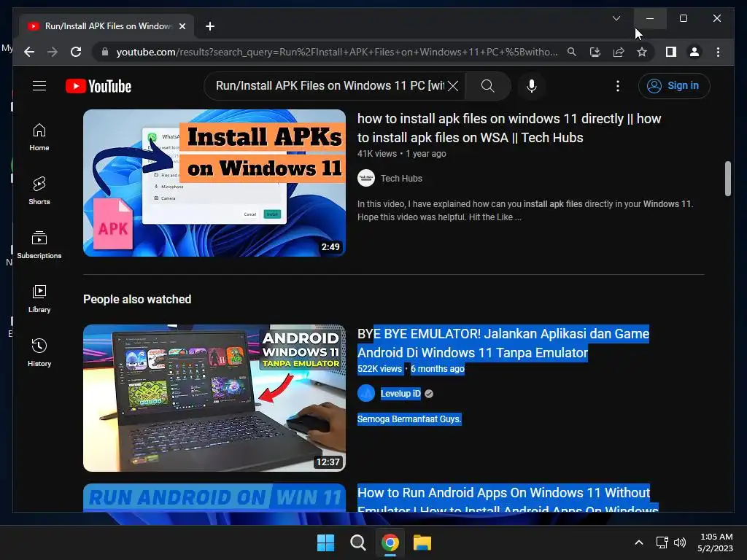Screen dimensions: 747x560
Task: Click the share page icon
Action: coord(619,52)
